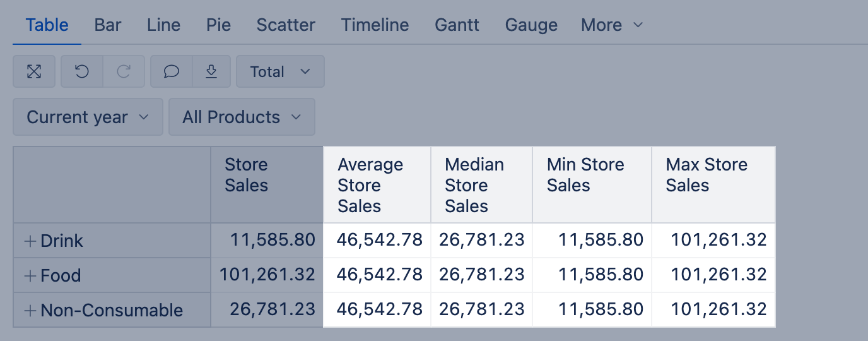The image size is (868, 341).
Task: Open the More chart types menu
Action: point(611,25)
